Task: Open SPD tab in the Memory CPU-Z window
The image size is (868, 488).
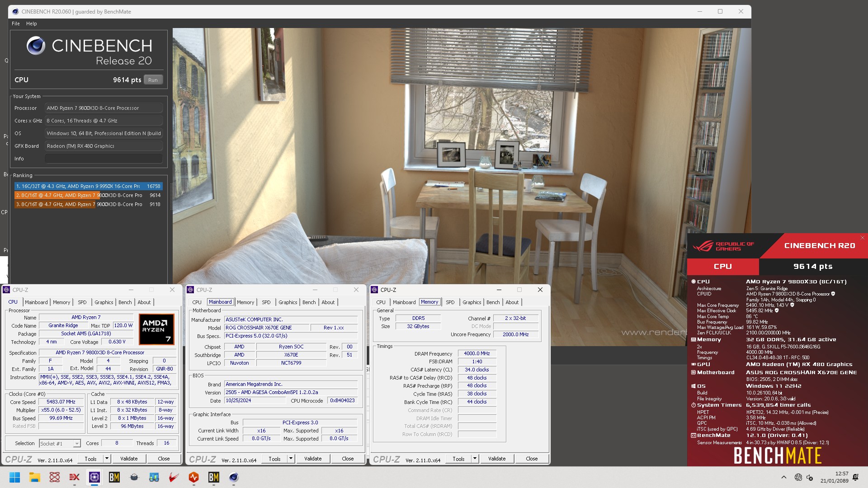Action: click(450, 302)
